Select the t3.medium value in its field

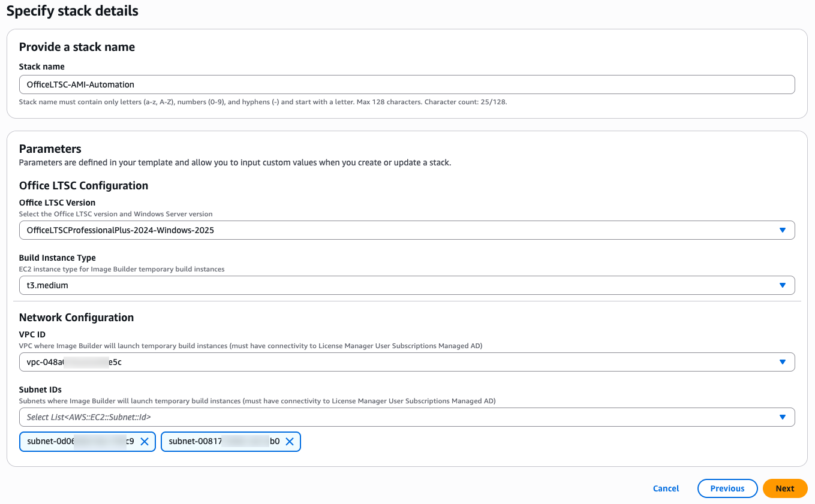tap(407, 285)
